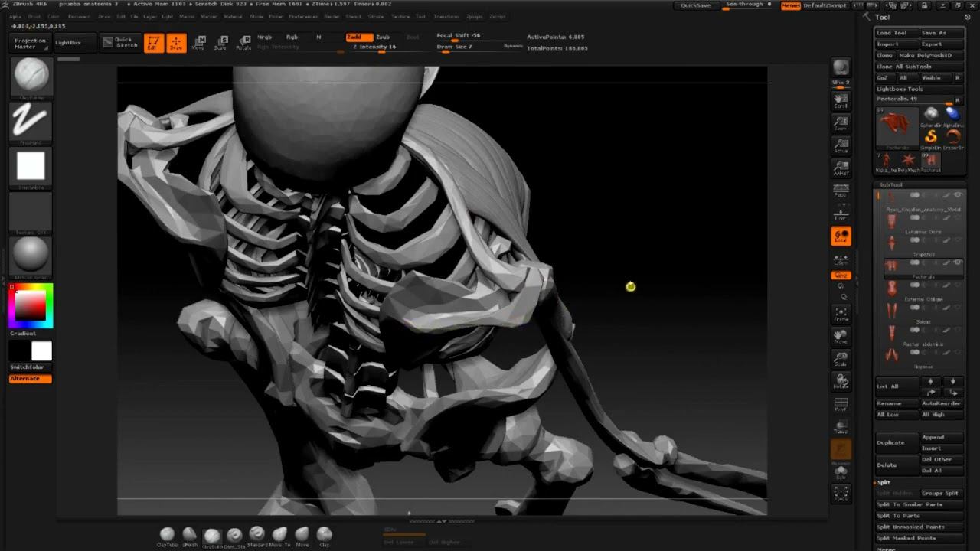Collapse the SubTool palette section
This screenshot has width=980, height=551.
pos(890,184)
